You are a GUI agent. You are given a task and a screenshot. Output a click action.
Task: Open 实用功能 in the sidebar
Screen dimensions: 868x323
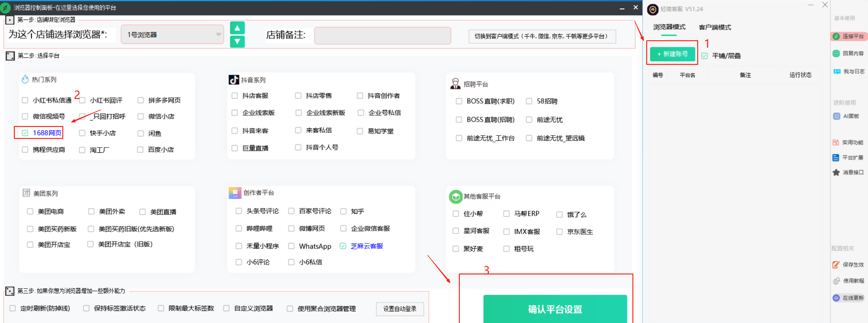[x=847, y=143]
